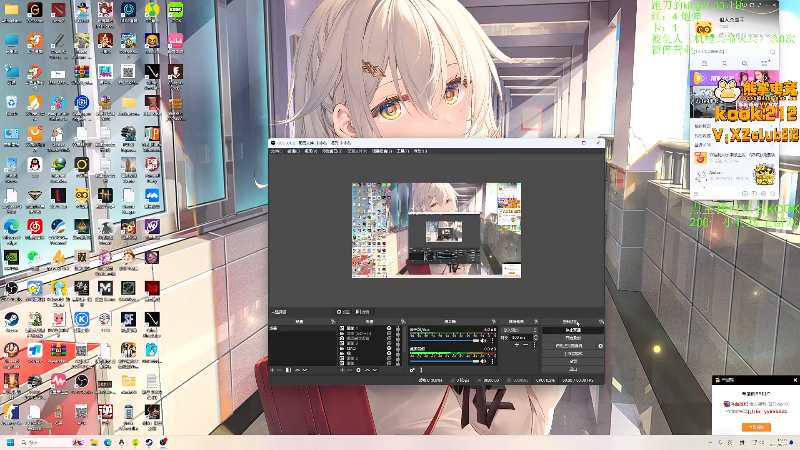Open virtual camera settings gear icon

point(601,346)
